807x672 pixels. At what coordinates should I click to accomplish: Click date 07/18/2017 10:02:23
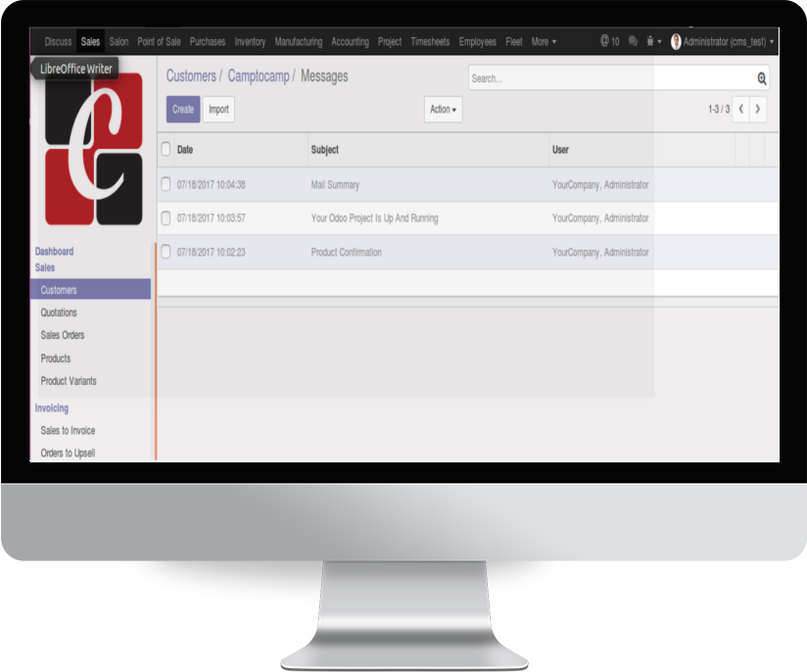[x=211, y=253]
